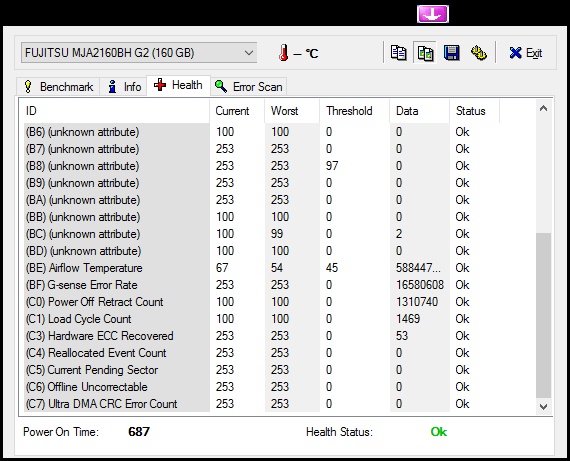Viewport: 570px width, 461px height.
Task: Click the Exit button
Action: tap(525, 53)
